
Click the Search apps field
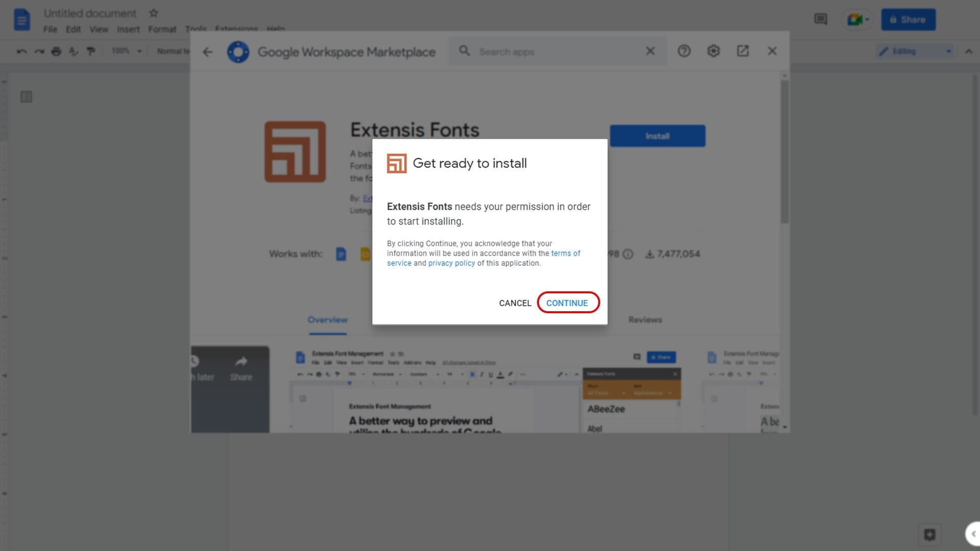[558, 52]
